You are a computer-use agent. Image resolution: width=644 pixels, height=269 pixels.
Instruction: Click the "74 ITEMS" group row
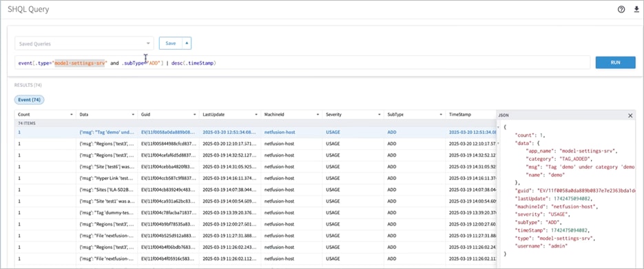(x=256, y=123)
